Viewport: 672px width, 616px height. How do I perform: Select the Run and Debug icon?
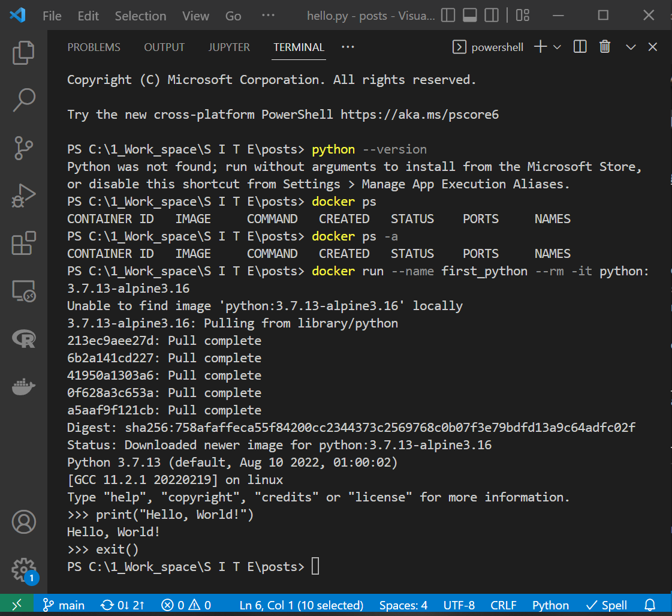[x=23, y=195]
